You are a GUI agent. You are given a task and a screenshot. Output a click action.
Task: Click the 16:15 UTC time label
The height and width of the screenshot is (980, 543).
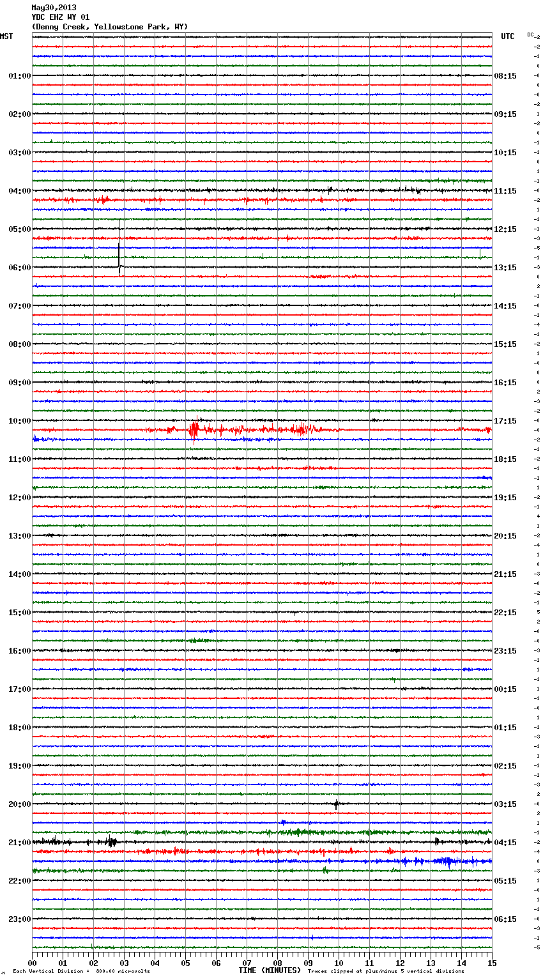coord(505,383)
